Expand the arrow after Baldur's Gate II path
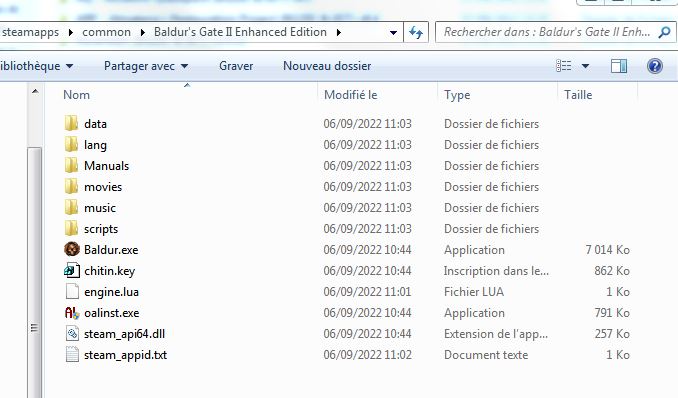The height and width of the screenshot is (398, 678). click(339, 32)
